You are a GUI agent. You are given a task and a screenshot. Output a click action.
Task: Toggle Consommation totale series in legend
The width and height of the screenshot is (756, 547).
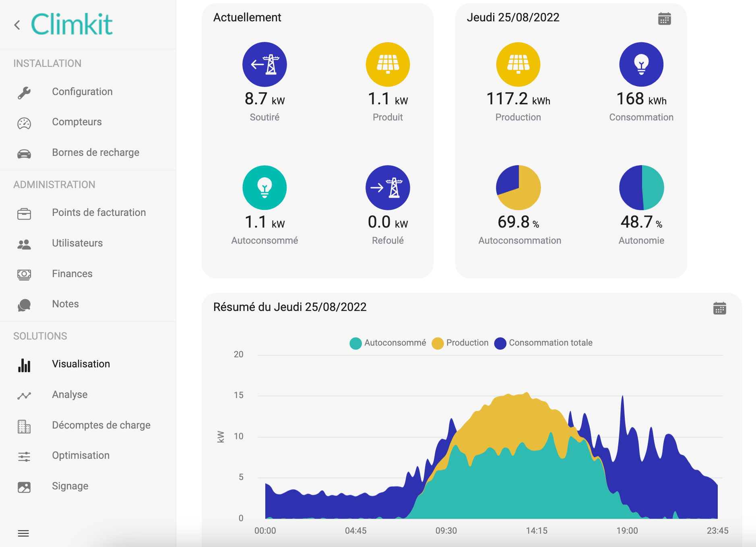click(x=543, y=343)
